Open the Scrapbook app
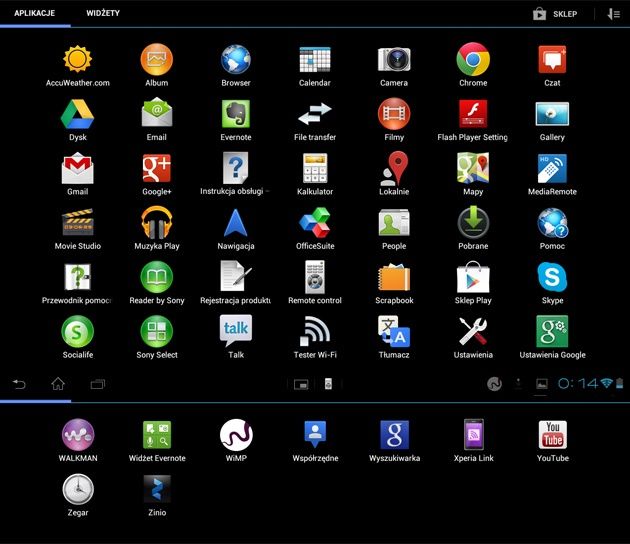The image size is (630, 544). pyautogui.click(x=394, y=277)
